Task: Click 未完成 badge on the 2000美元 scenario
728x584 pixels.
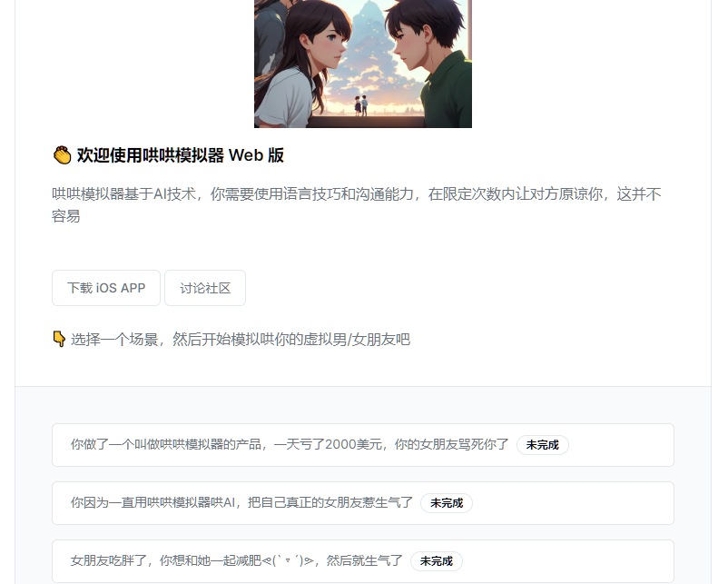Action: coord(542,445)
